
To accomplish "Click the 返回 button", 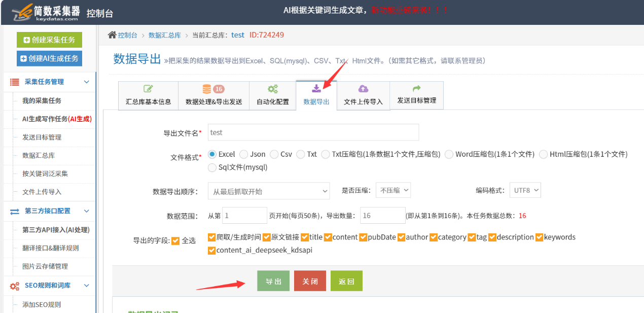I will pyautogui.click(x=346, y=281).
